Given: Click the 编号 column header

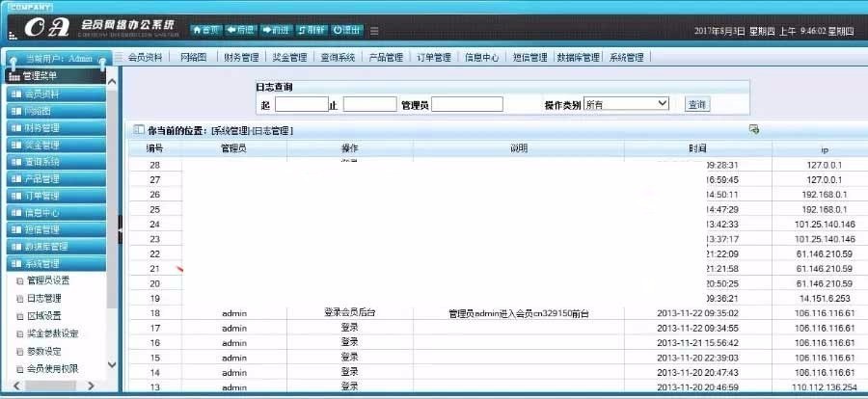Looking at the screenshot, I should [155, 148].
